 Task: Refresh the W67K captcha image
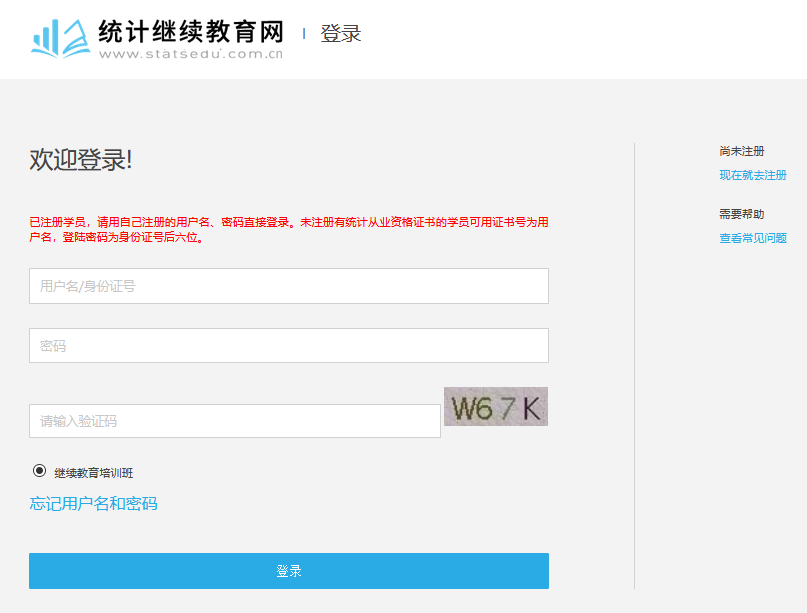(x=496, y=407)
